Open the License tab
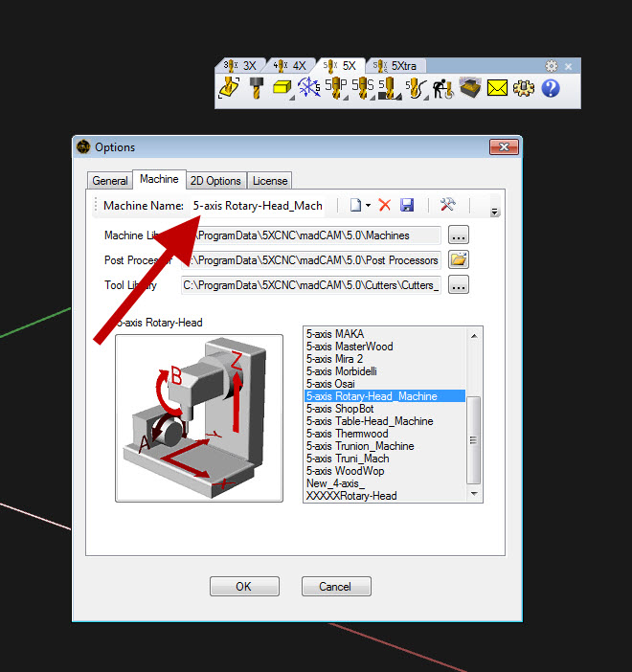 [270, 180]
